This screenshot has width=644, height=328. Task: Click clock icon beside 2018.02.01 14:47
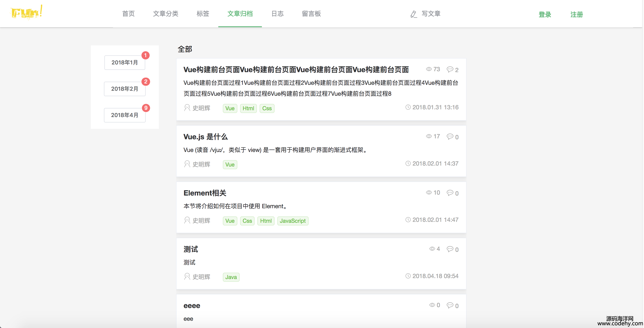(x=408, y=220)
